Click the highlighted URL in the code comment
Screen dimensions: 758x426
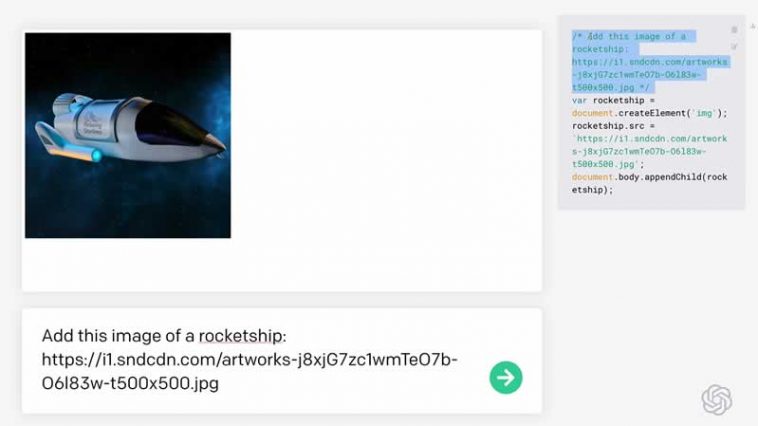click(650, 74)
